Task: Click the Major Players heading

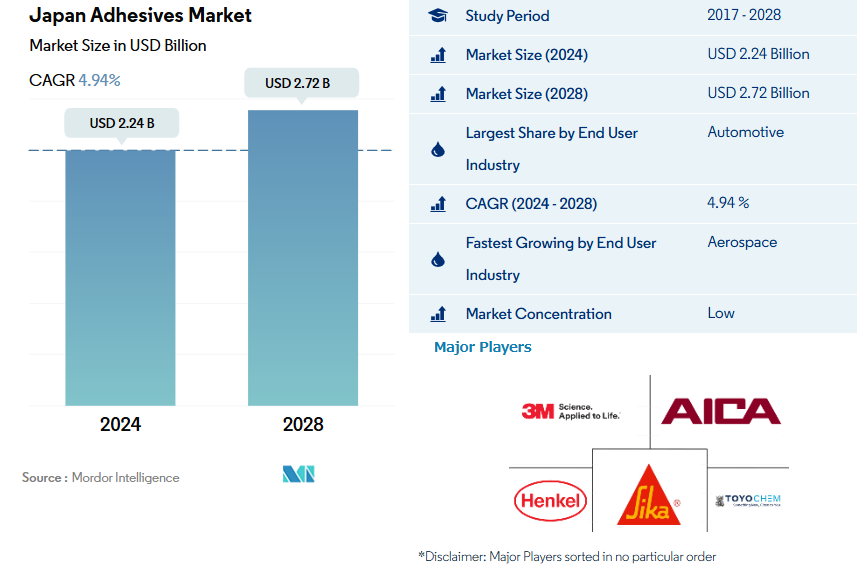Action: point(483,347)
